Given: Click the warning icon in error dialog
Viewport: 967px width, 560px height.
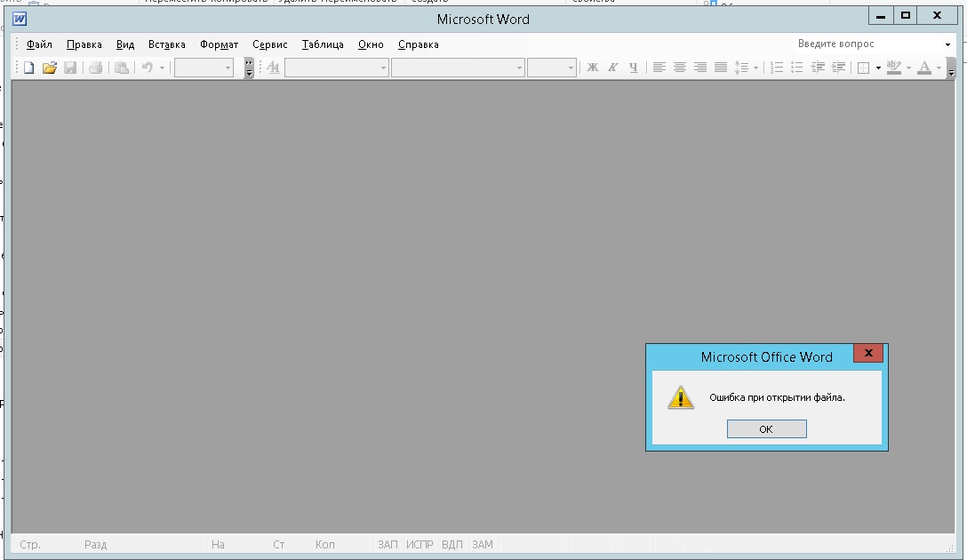Looking at the screenshot, I should click(x=681, y=398).
